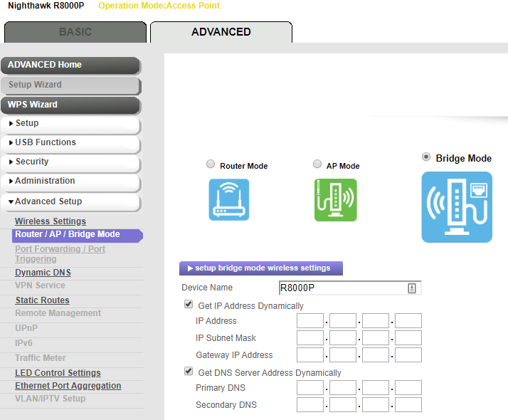Select the Bridge Mode radio button
The image size is (508, 420).
[426, 157]
